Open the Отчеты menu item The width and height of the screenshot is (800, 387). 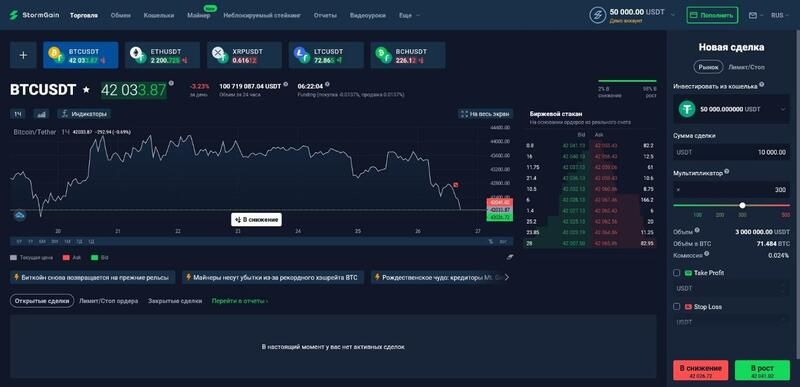(325, 15)
